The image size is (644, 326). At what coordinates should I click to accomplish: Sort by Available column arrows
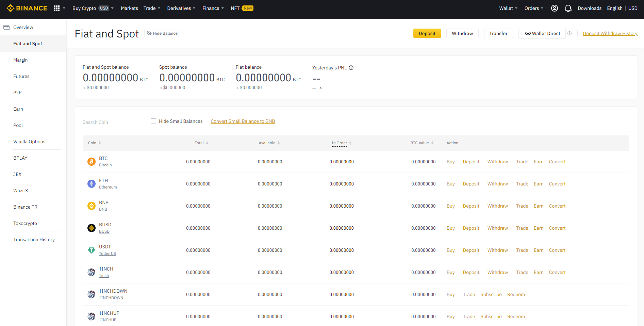(279, 143)
